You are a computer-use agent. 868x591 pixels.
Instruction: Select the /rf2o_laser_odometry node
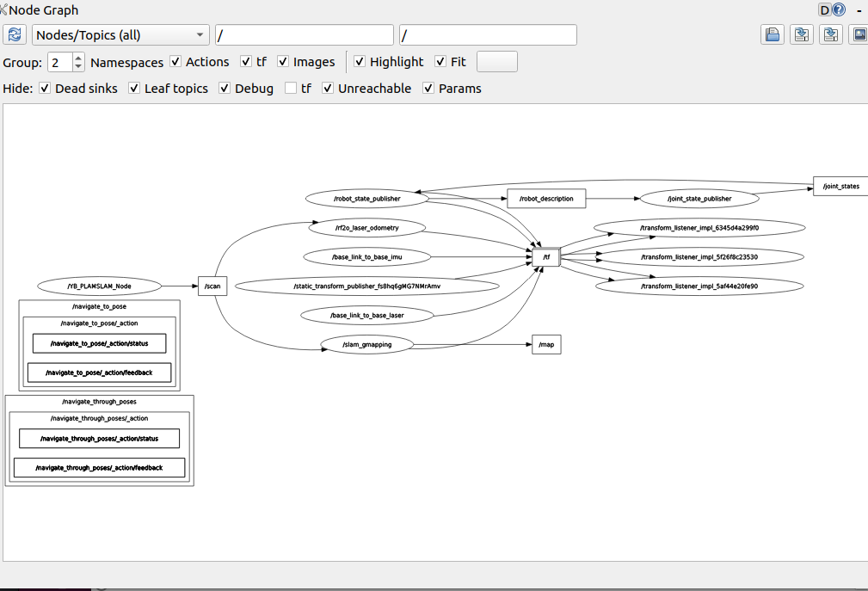click(x=367, y=228)
